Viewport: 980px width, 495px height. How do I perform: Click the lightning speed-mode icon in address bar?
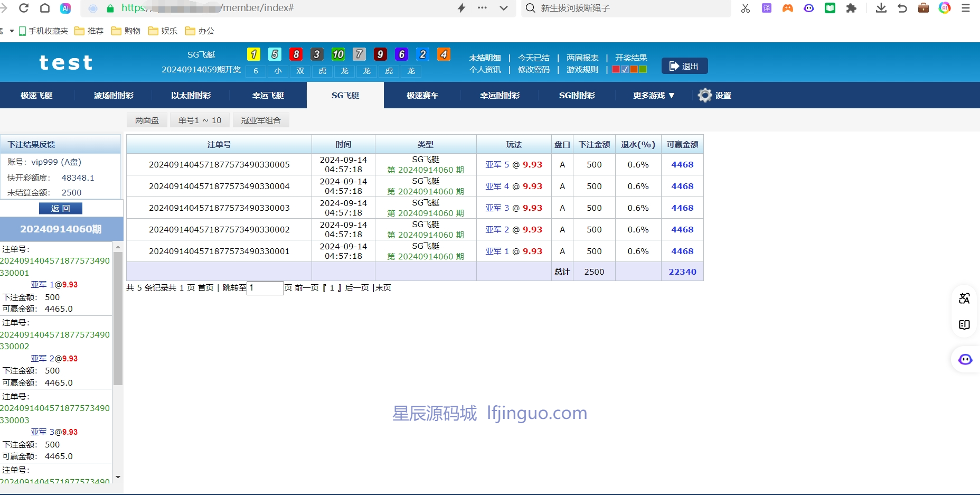461,8
